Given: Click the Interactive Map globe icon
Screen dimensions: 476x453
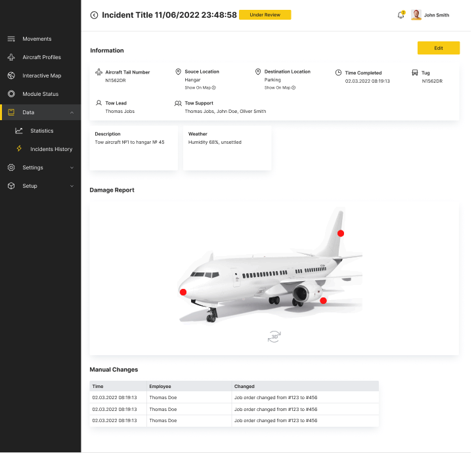Looking at the screenshot, I should (x=11, y=75).
